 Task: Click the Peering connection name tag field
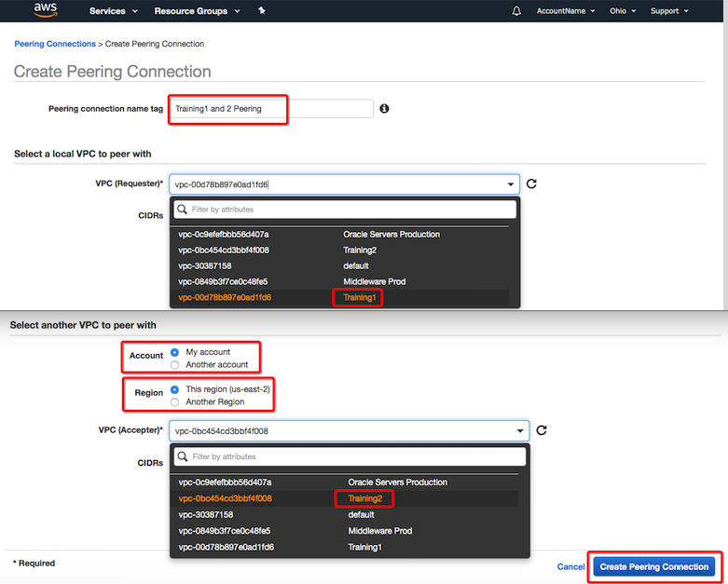tap(271, 109)
